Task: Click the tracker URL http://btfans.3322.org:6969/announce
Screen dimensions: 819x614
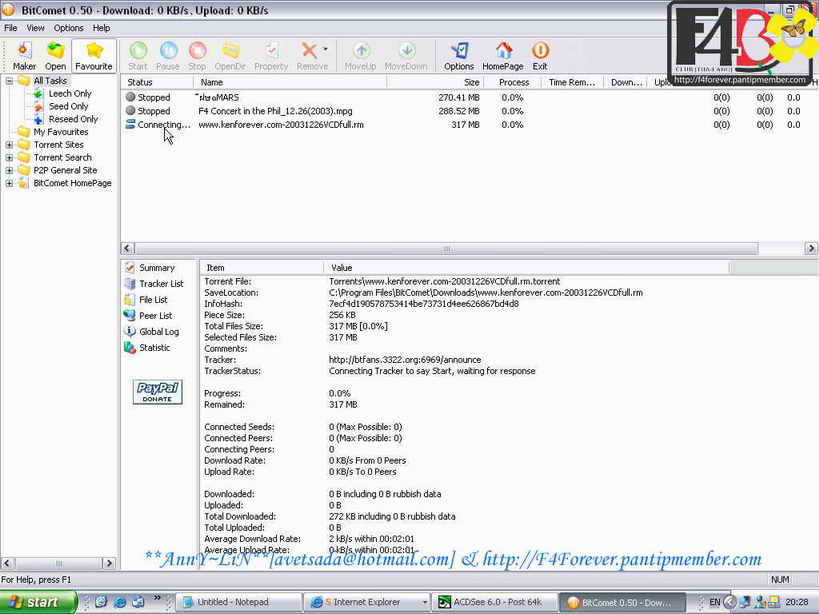Action: 405,360
